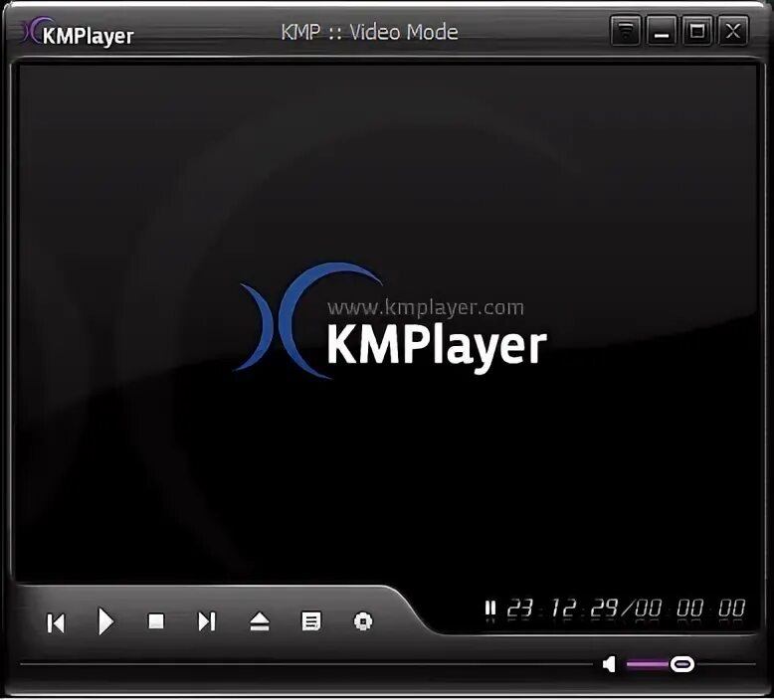Close the KMPlayer window
The height and width of the screenshot is (700, 774).
coord(733,31)
